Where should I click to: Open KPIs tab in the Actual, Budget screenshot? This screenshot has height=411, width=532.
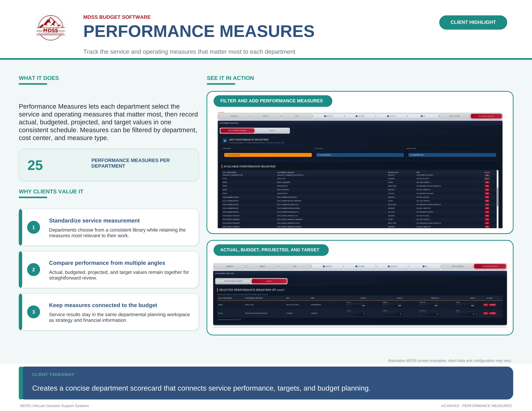[425, 266]
